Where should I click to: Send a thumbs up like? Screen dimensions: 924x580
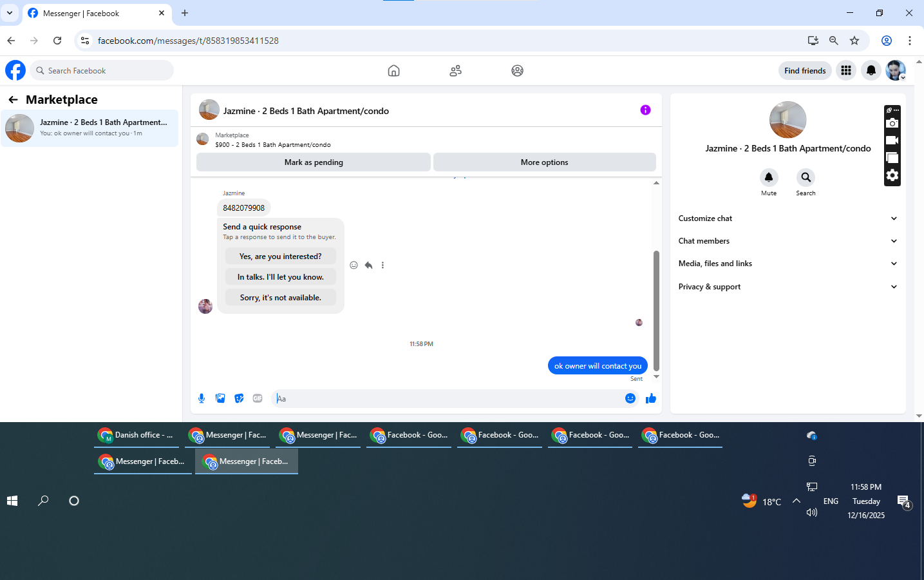[x=651, y=398]
